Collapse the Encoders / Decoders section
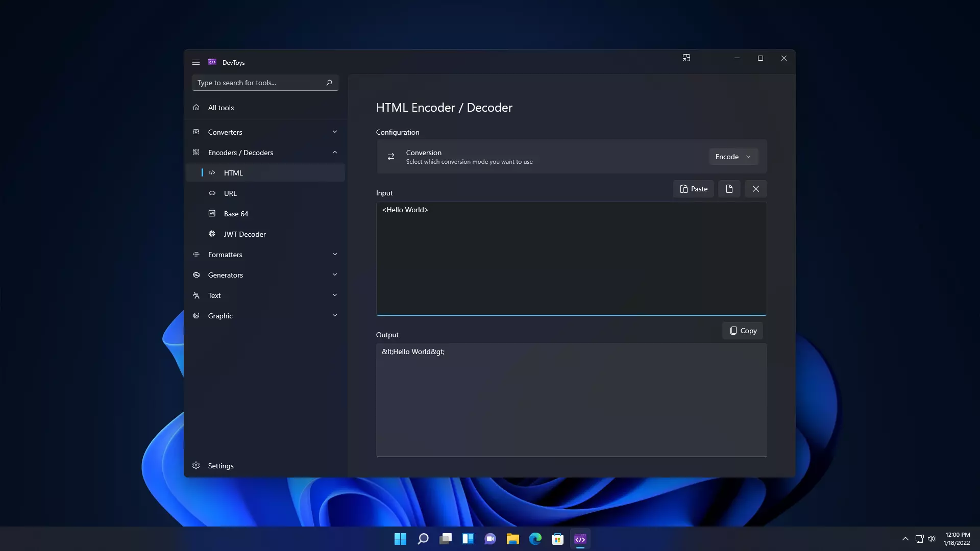Screen dimensions: 980x551 click(334, 152)
